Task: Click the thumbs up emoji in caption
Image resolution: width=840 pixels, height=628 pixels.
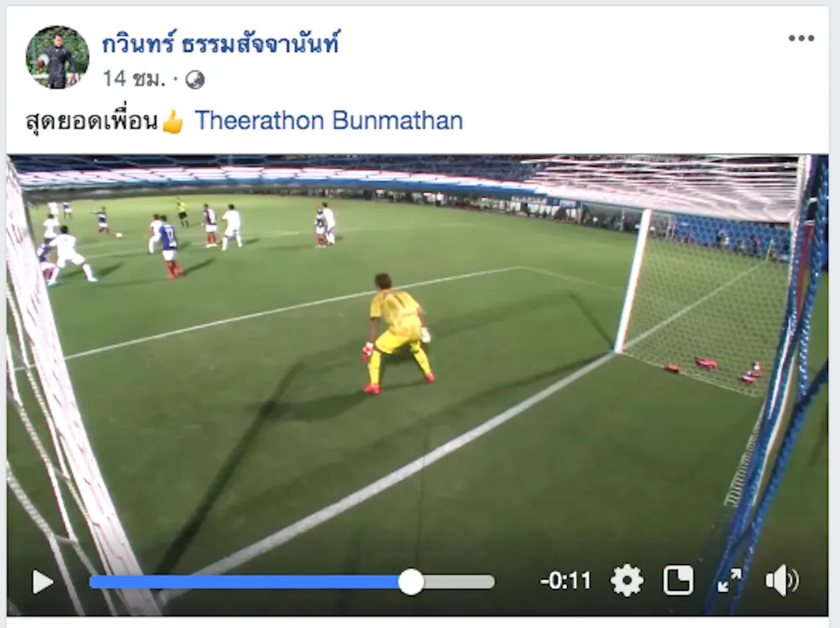Action: click(172, 122)
